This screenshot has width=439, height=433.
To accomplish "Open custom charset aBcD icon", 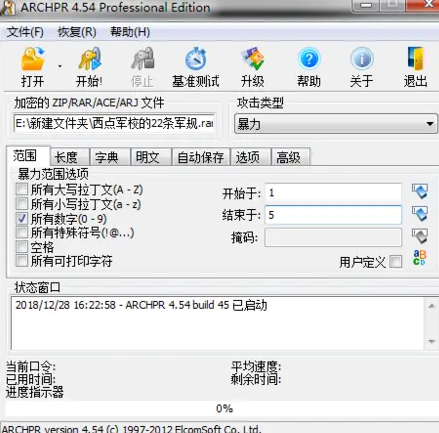I will tap(420, 258).
